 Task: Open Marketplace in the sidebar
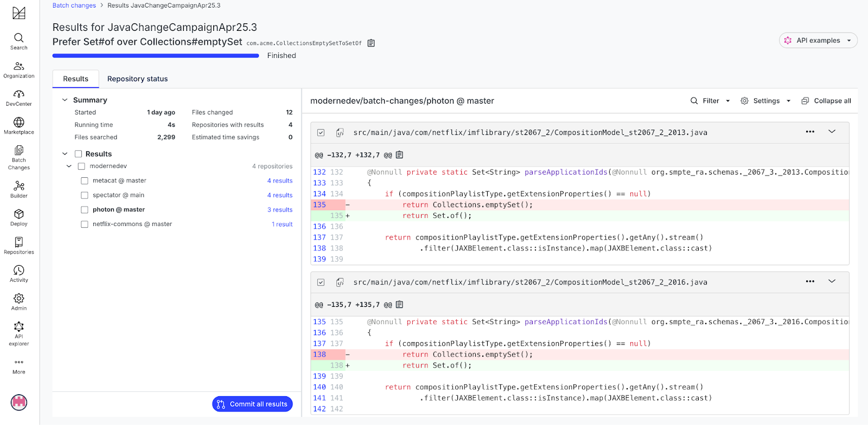click(19, 126)
